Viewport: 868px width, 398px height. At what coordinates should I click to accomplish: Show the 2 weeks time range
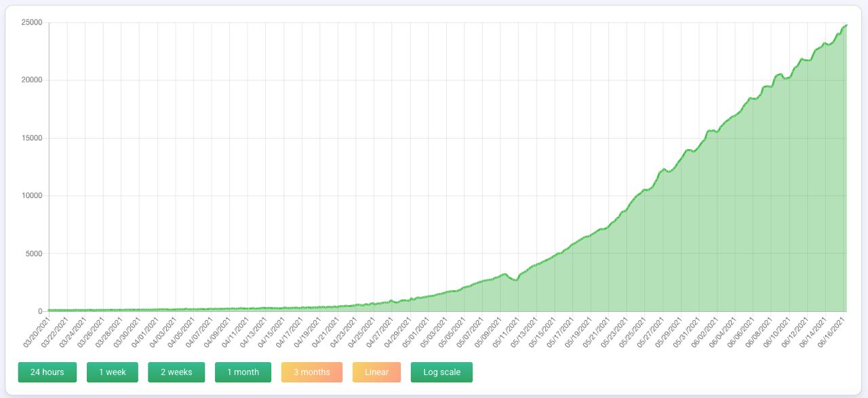click(x=176, y=372)
